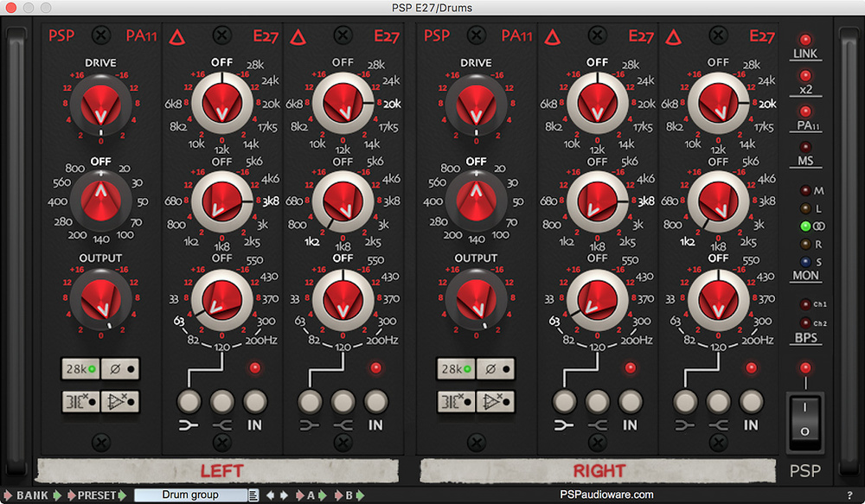Save preset using red arrow before PRESET
The height and width of the screenshot is (504, 865).
point(72,495)
